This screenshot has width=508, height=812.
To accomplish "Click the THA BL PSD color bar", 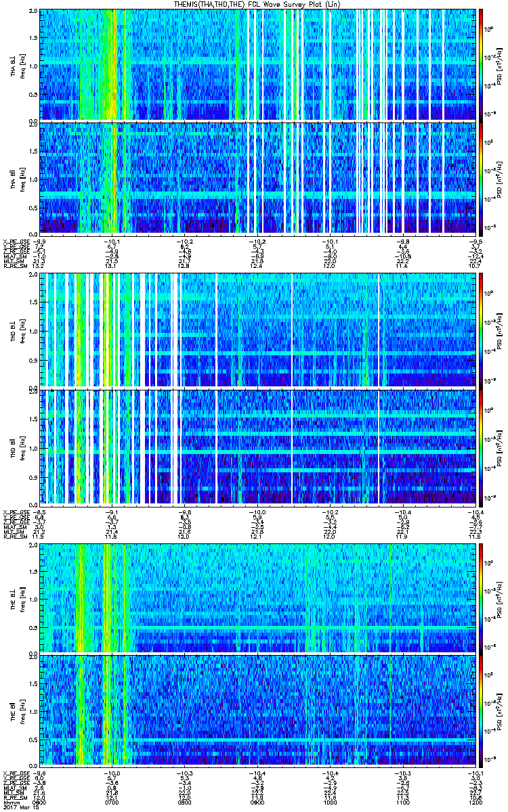I will [480, 65].
